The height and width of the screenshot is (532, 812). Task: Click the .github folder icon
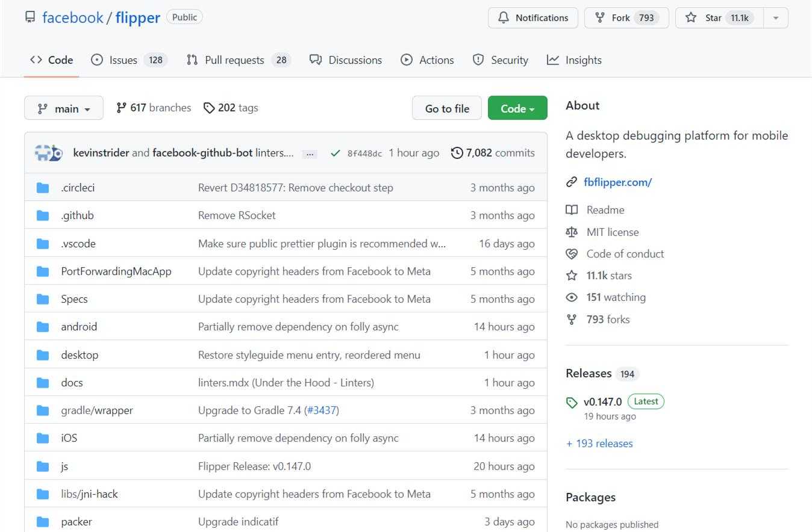click(43, 215)
